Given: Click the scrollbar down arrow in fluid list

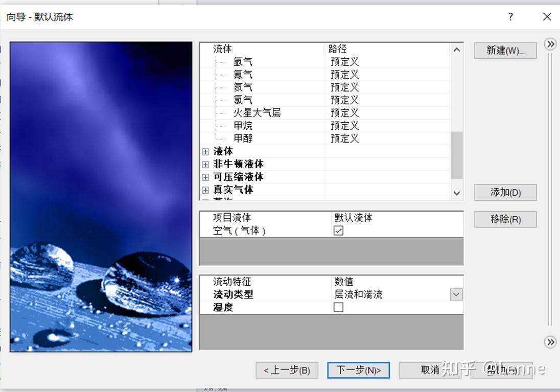Looking at the screenshot, I should click(456, 193).
